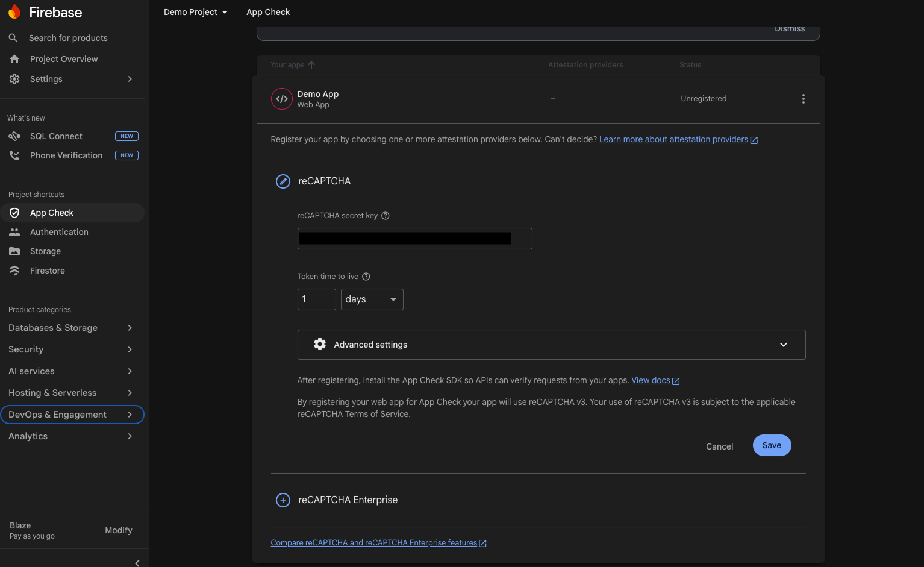The width and height of the screenshot is (924, 567).
Task: Click the Firestore icon
Action: (14, 271)
